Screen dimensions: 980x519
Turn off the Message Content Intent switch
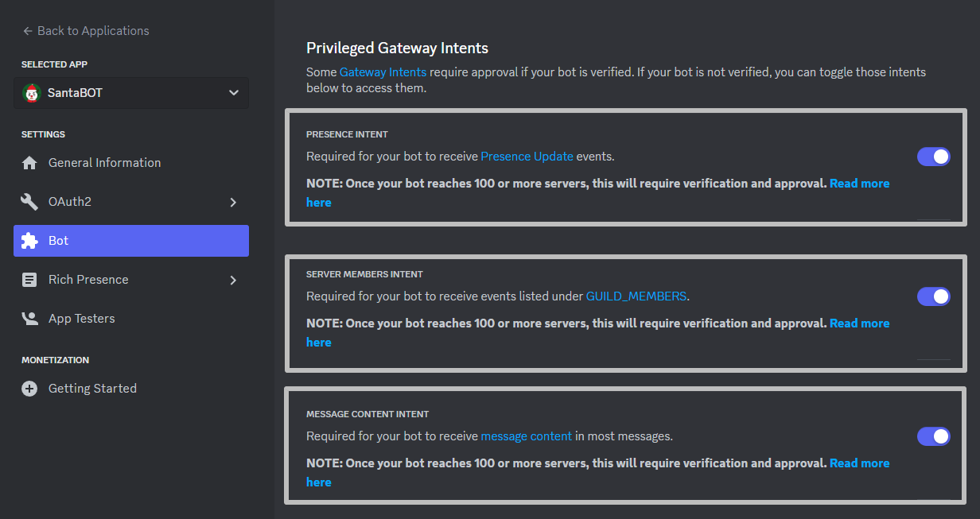pos(934,436)
